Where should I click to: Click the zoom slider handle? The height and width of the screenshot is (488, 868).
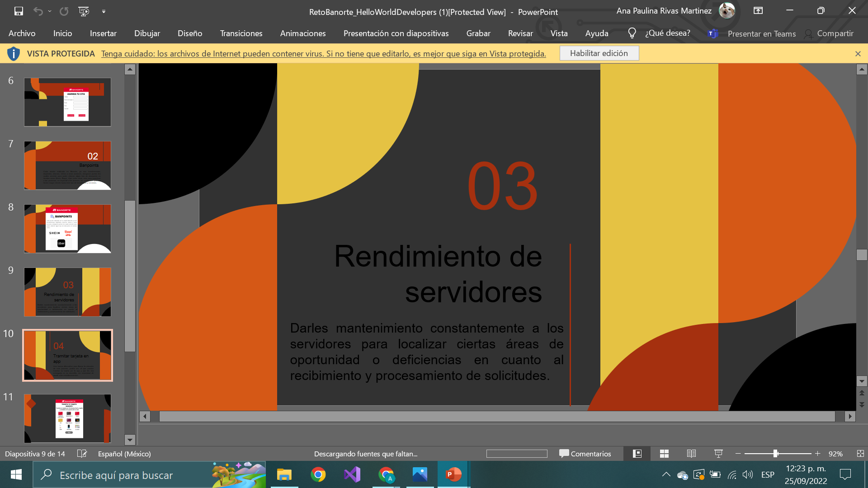click(x=775, y=454)
